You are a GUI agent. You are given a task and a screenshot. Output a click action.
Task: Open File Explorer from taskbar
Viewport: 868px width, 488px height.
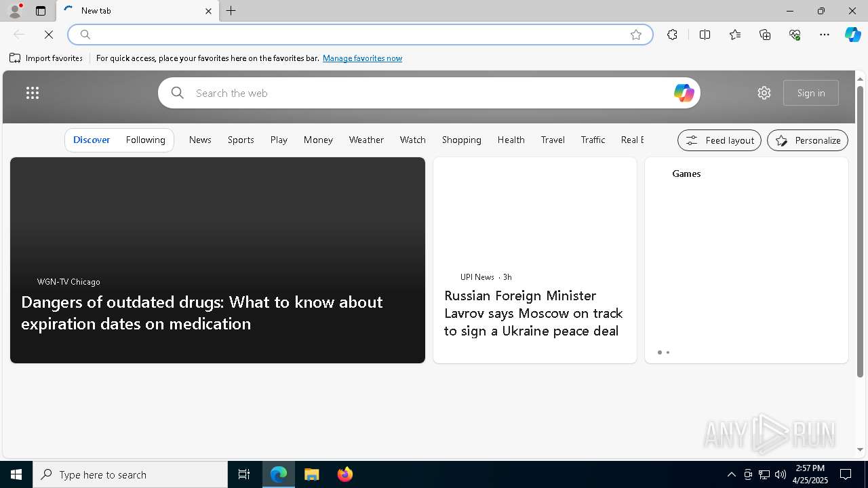[x=312, y=474]
